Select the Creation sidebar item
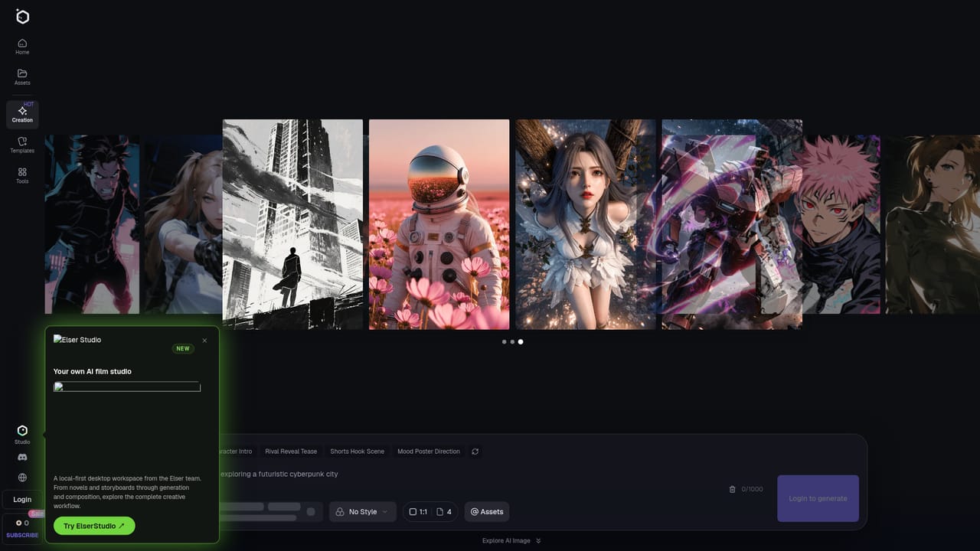 point(22,114)
